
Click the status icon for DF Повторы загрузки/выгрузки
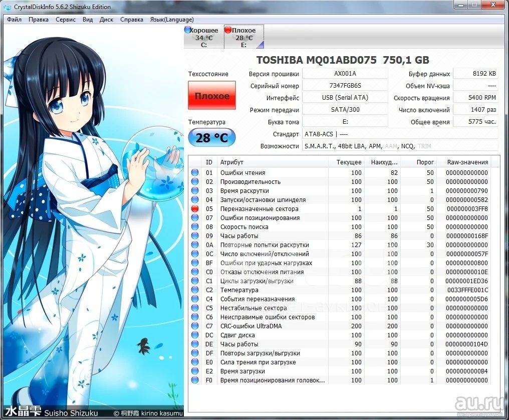click(x=195, y=353)
